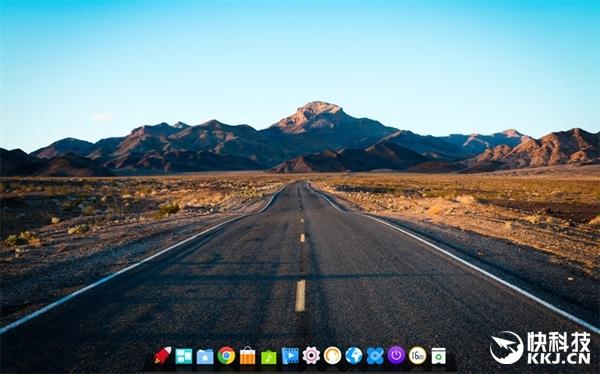
Task: Click the round gold ring dock icon
Action: click(x=333, y=356)
